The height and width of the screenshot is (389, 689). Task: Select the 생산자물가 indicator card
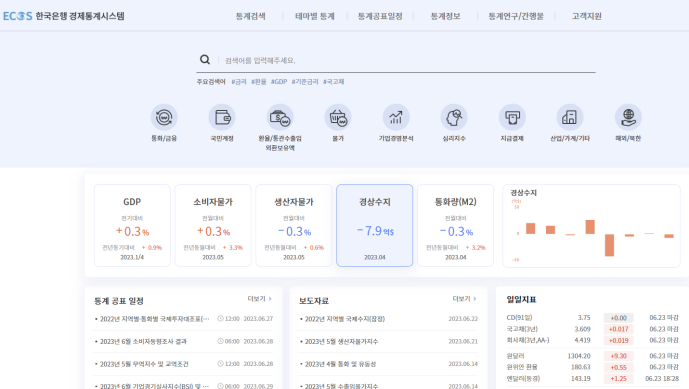[x=294, y=225]
